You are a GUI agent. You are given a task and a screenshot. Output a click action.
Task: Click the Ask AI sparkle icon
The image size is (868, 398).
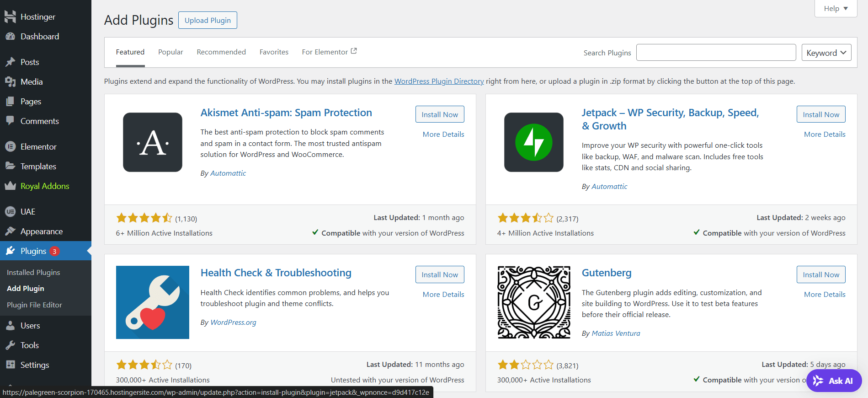[x=818, y=381]
